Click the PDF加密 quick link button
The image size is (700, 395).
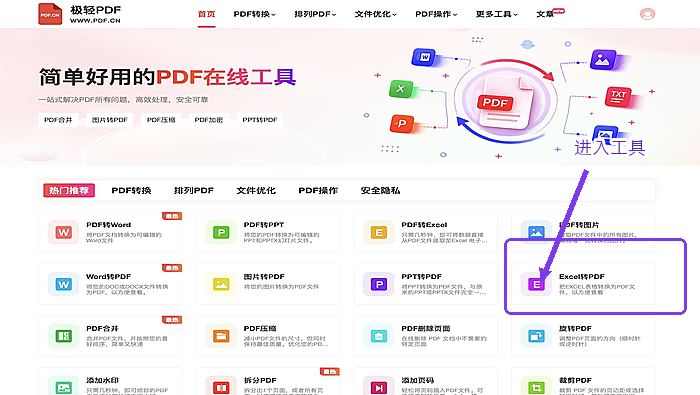[x=209, y=120]
